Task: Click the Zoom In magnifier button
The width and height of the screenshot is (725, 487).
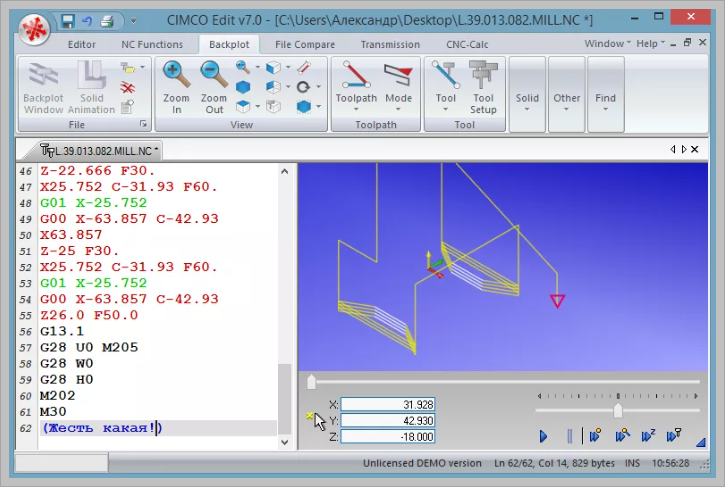Action: pos(176,88)
